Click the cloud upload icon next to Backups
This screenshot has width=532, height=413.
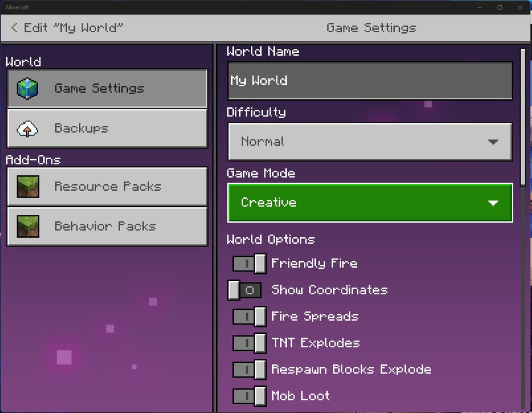click(x=27, y=128)
